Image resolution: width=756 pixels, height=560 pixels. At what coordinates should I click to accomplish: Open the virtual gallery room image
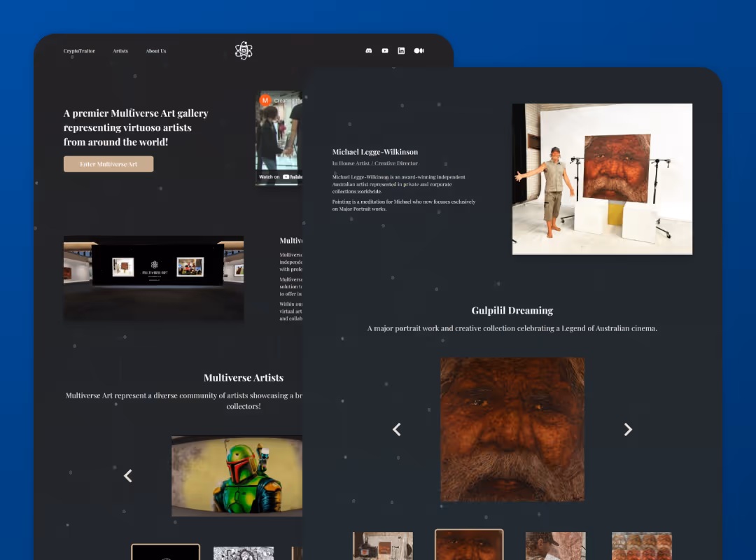tap(153, 279)
